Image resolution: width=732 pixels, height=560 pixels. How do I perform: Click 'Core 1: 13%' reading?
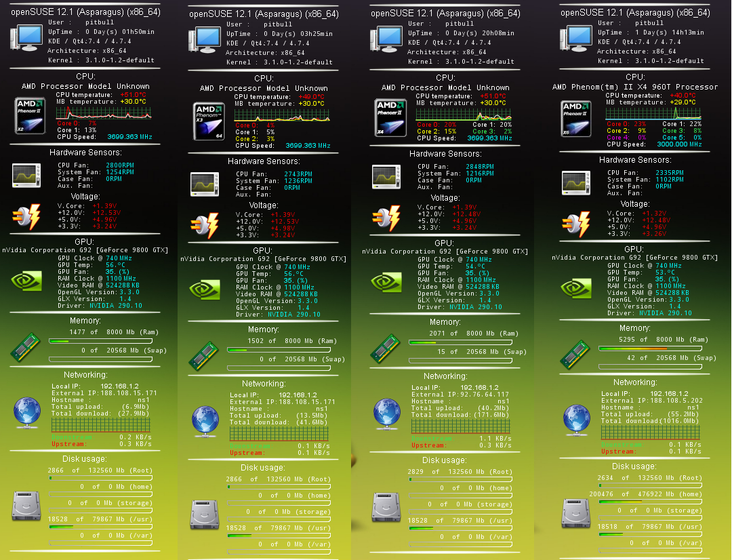click(77, 130)
